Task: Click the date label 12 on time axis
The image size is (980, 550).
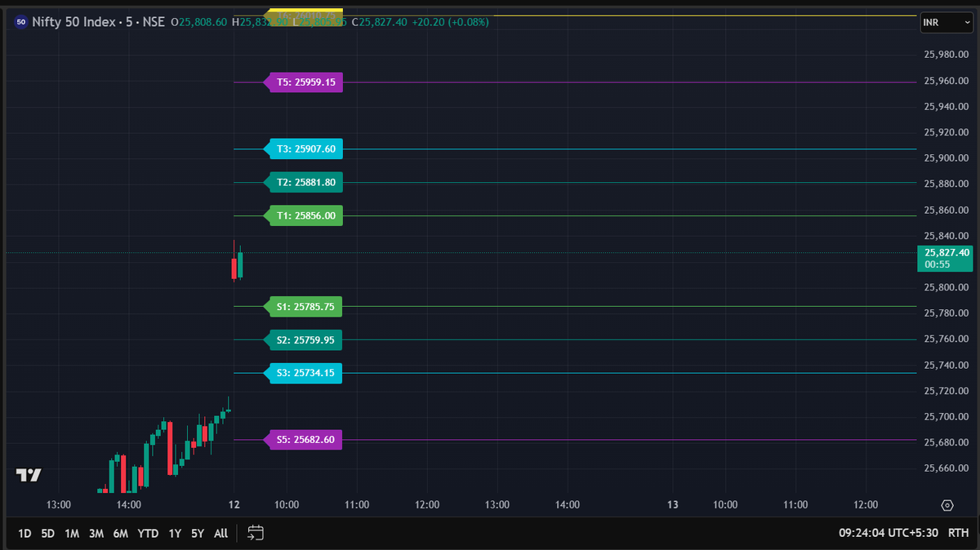Action: click(x=234, y=505)
